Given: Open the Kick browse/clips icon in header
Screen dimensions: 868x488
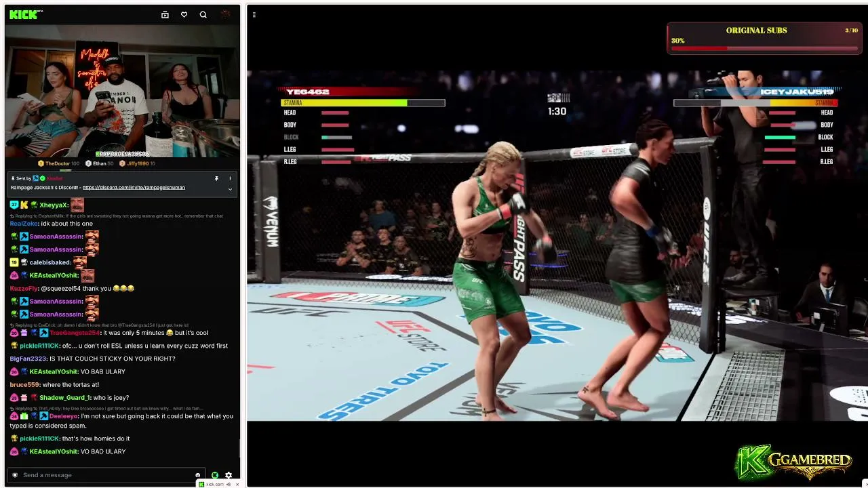Looking at the screenshot, I should pos(165,14).
